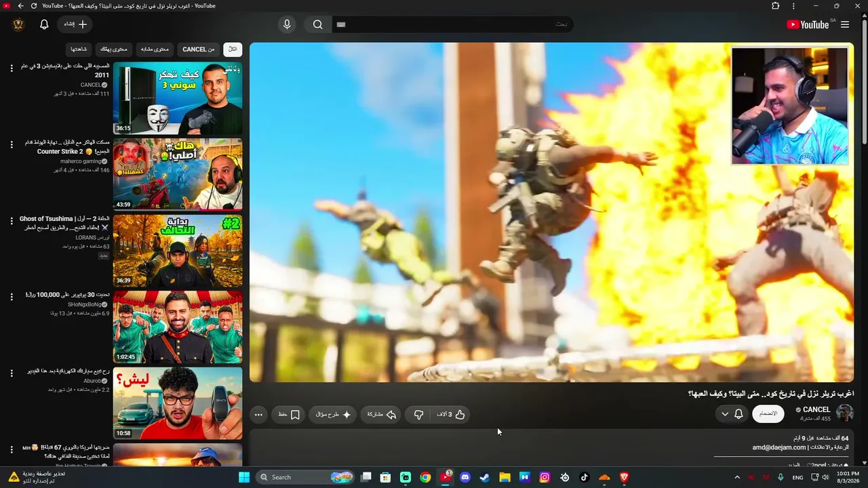
Task: Switch the ENG input language indicator
Action: click(x=797, y=477)
